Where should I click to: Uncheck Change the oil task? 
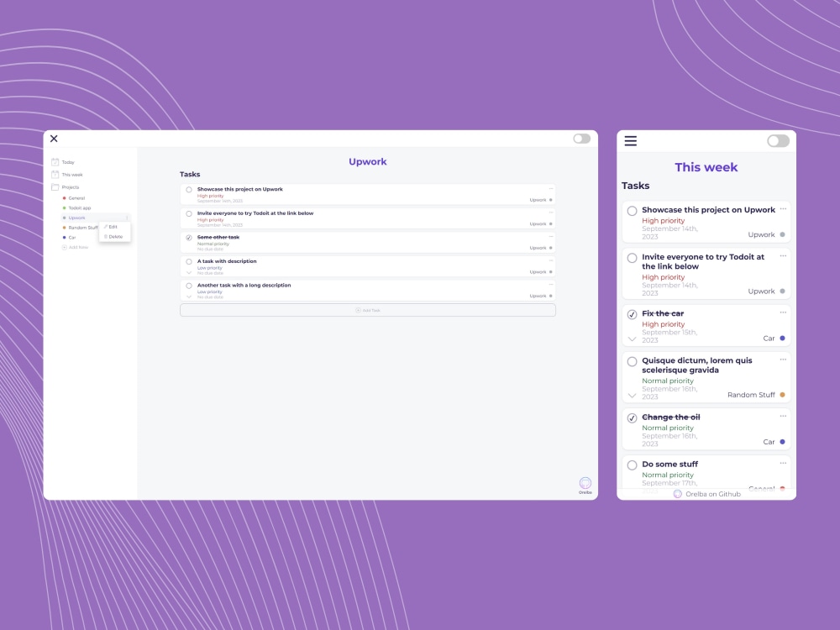point(633,417)
